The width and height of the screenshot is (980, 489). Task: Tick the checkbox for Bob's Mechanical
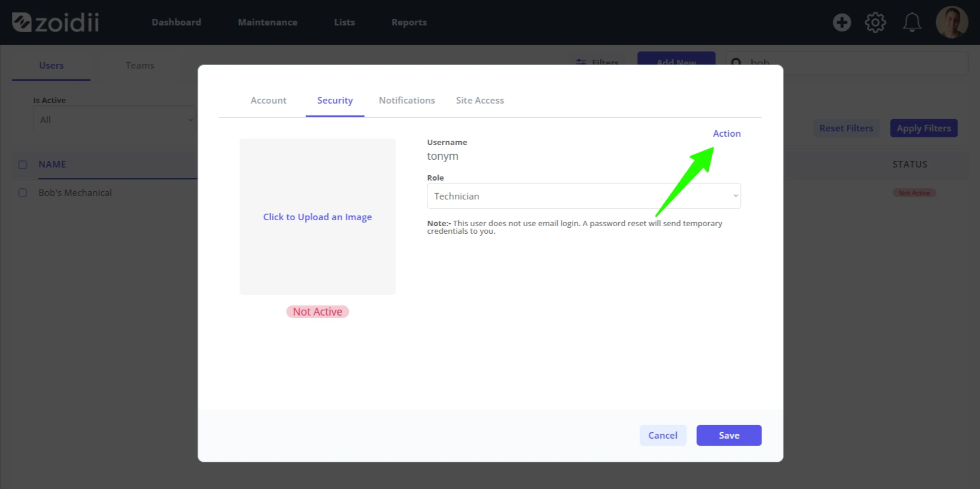[23, 193]
